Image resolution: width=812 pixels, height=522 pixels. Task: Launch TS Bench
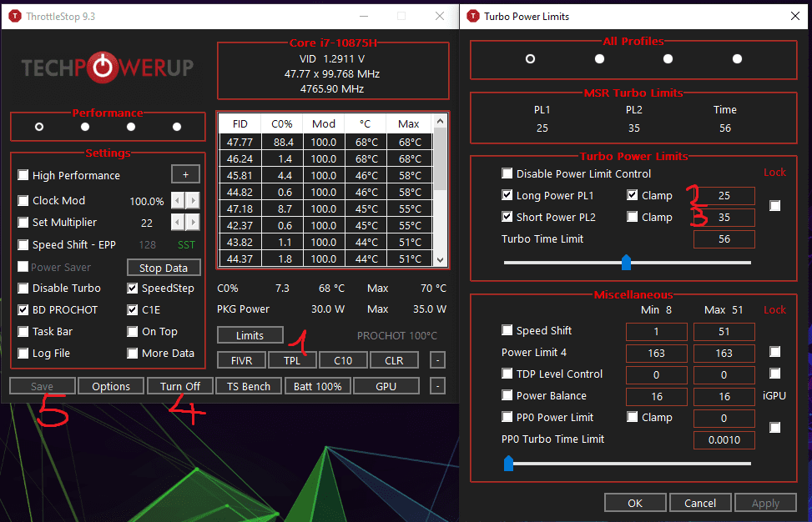pos(249,386)
